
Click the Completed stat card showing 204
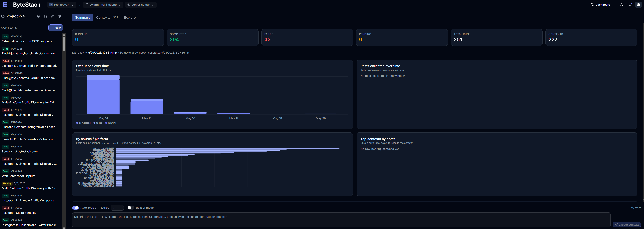click(x=213, y=38)
